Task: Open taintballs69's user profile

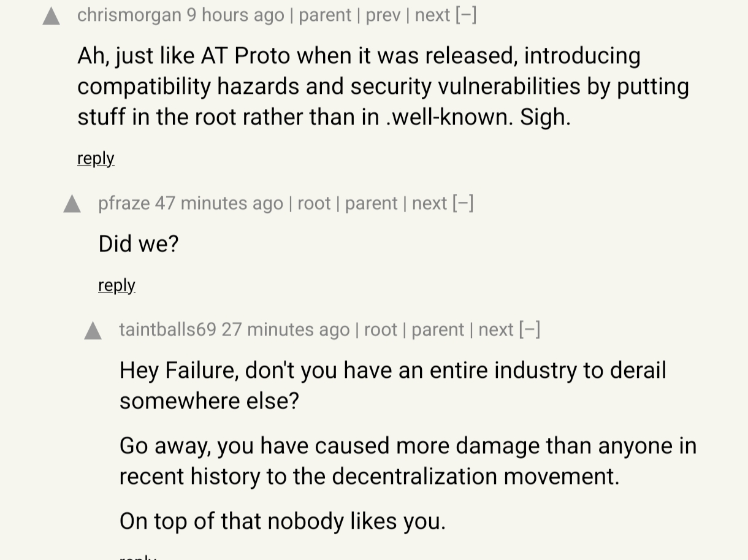Action: 167,329
